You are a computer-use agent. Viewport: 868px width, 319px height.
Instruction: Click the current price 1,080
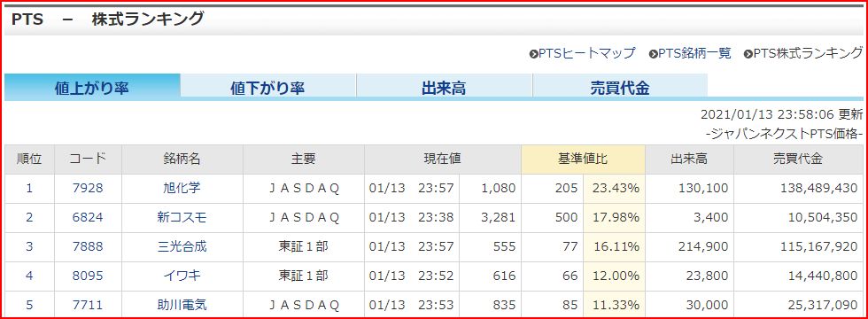coord(498,188)
